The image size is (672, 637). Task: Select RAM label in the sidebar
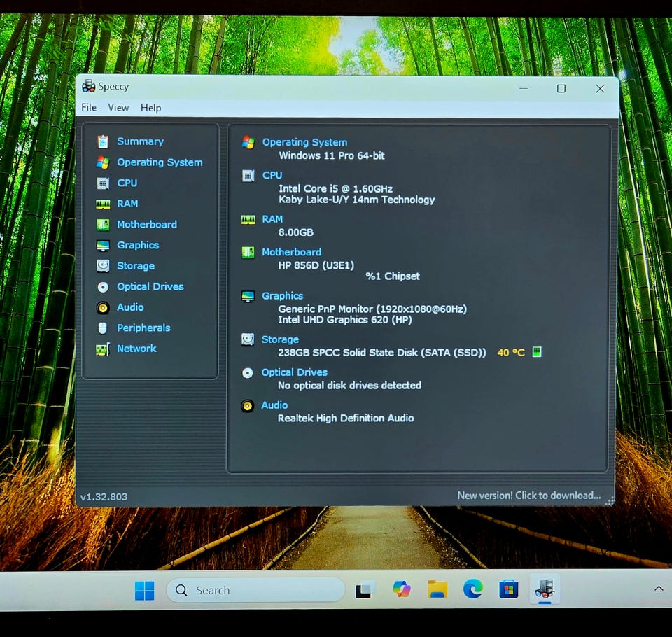pos(127,204)
